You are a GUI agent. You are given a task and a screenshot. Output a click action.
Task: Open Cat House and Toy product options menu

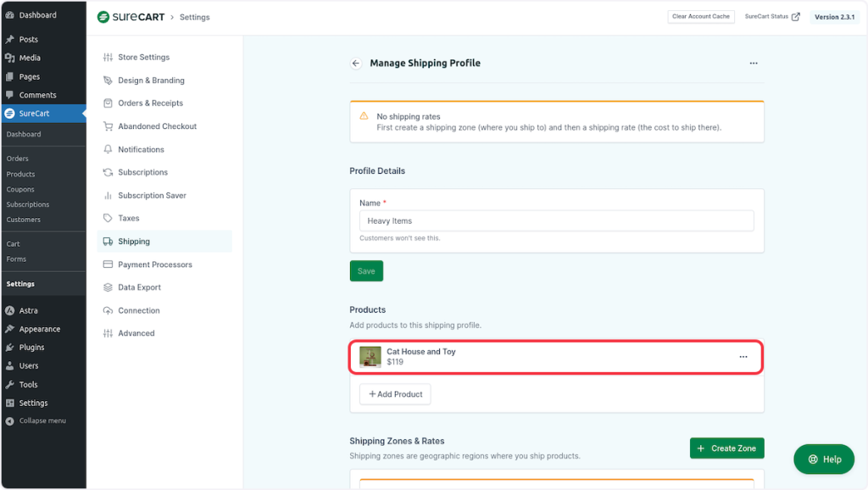tap(743, 357)
